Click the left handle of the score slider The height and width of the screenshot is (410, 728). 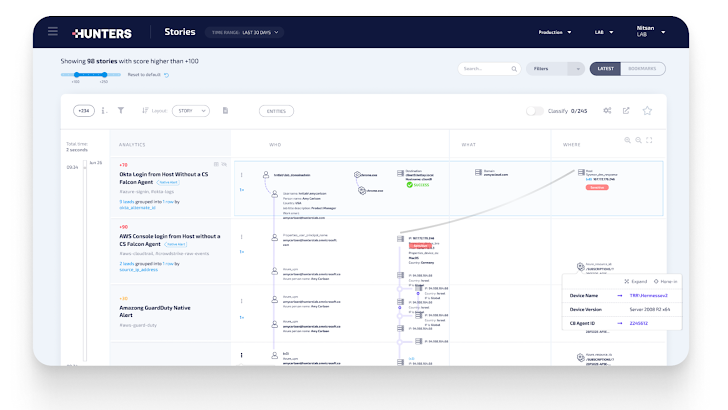click(77, 74)
